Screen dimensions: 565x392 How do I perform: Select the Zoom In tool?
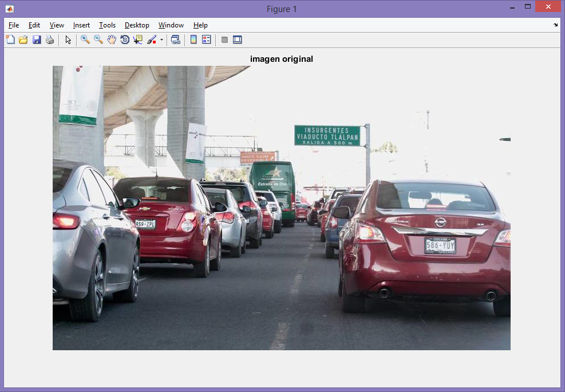[84, 39]
